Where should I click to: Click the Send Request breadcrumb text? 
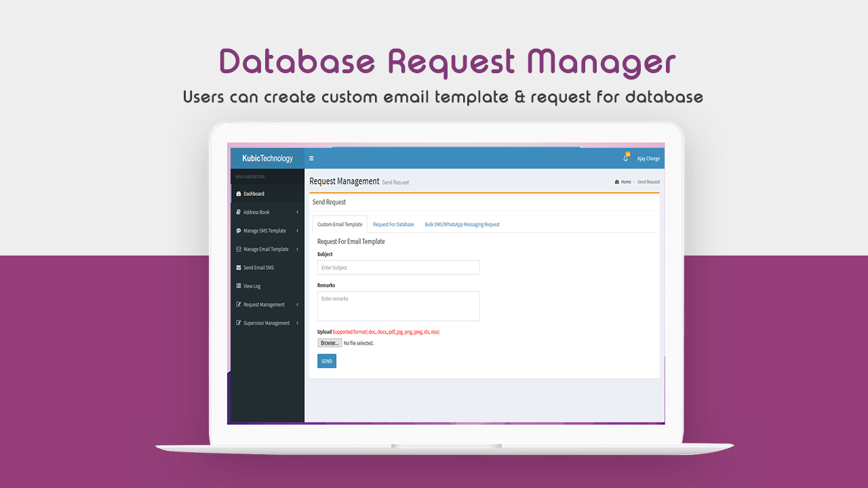[648, 182]
